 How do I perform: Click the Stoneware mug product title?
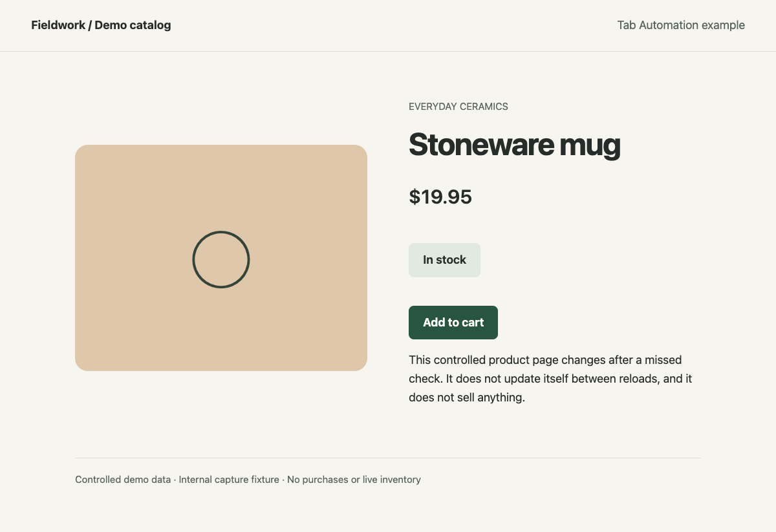point(515,145)
